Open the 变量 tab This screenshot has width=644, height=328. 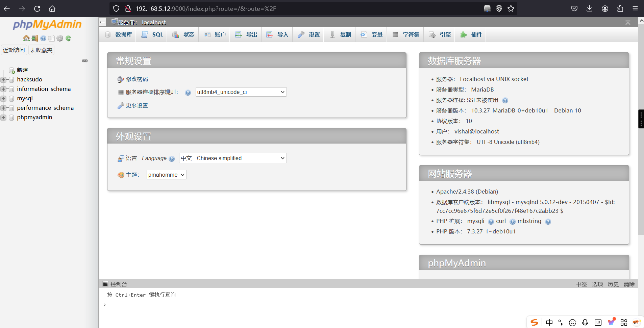(x=371, y=34)
